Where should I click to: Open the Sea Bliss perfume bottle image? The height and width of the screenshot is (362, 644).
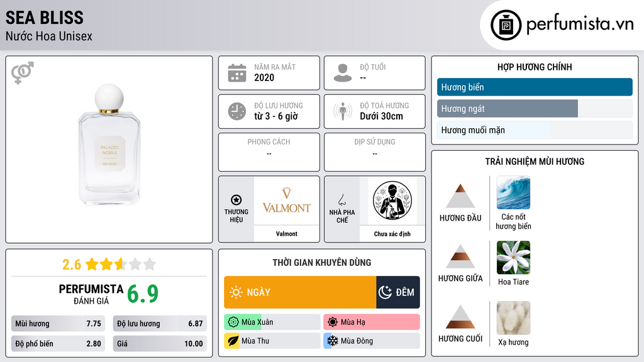click(x=109, y=145)
